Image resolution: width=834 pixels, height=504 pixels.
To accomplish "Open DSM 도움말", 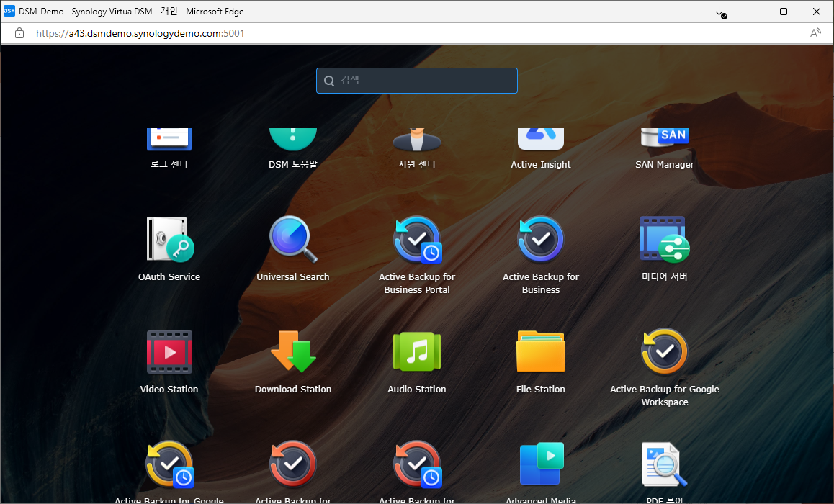I will pos(293,139).
